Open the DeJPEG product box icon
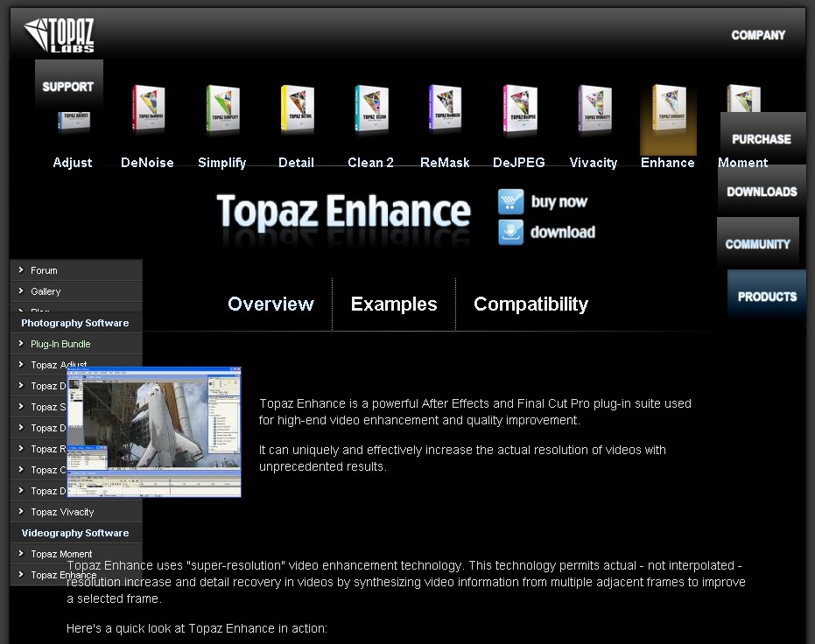This screenshot has width=815, height=644. point(519,110)
